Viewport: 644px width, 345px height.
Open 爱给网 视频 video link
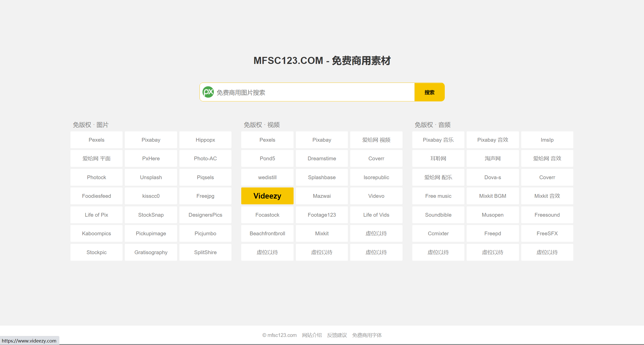pyautogui.click(x=376, y=140)
